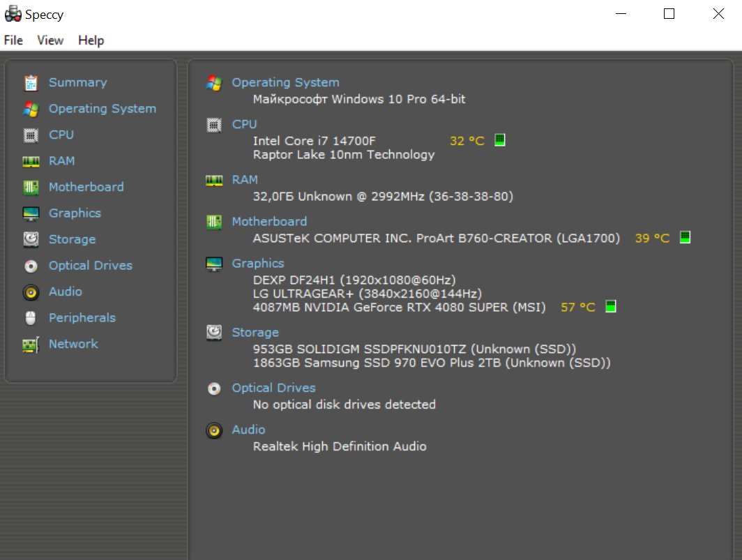Select RAM in the sidebar list

[x=61, y=161]
